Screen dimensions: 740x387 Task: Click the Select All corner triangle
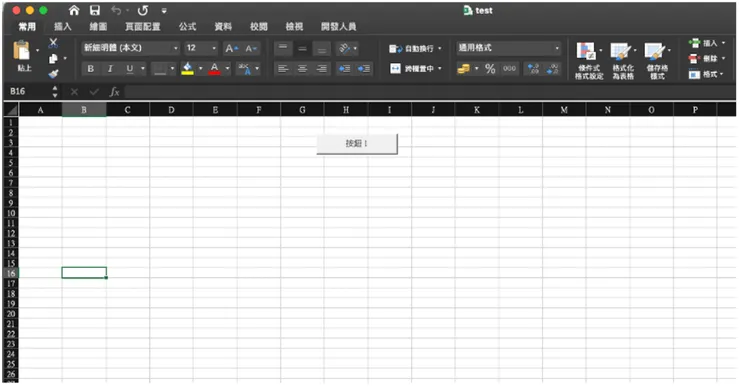coord(11,110)
